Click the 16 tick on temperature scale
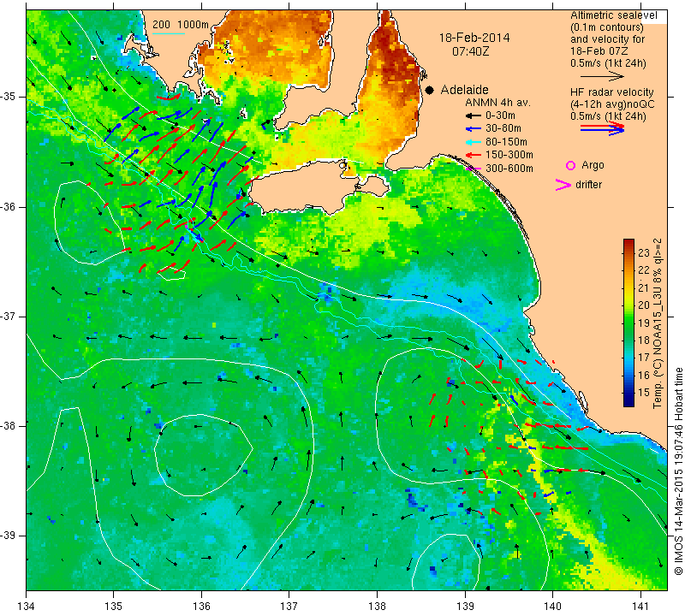Viewport: 685px width, 616px height. coord(644,375)
